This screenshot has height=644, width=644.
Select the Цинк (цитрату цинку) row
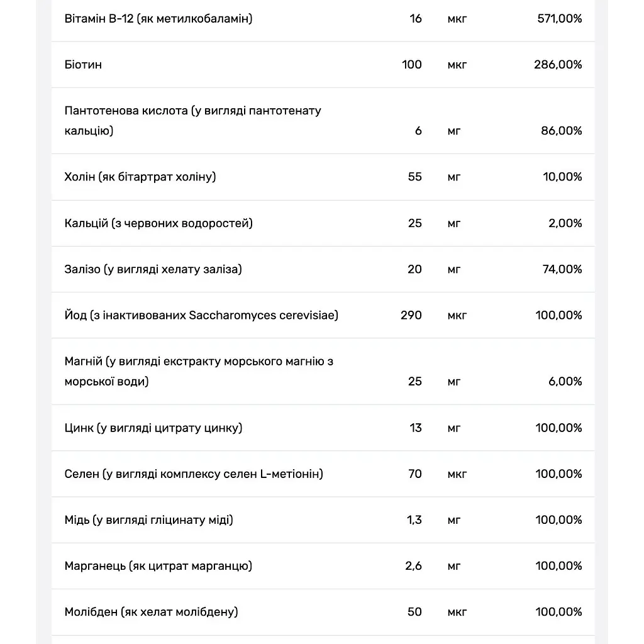pyautogui.click(x=323, y=428)
